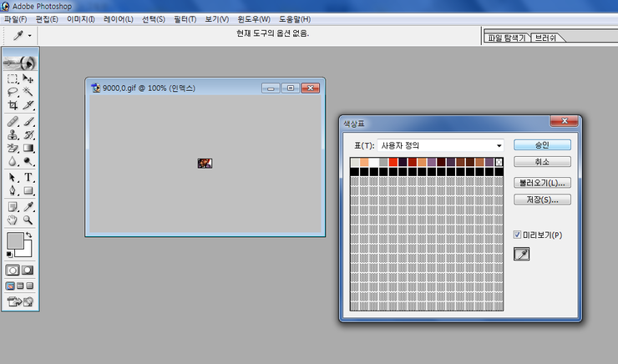This screenshot has width=618, height=364.
Task: Switch to Quick Mask mode
Action: point(28,270)
